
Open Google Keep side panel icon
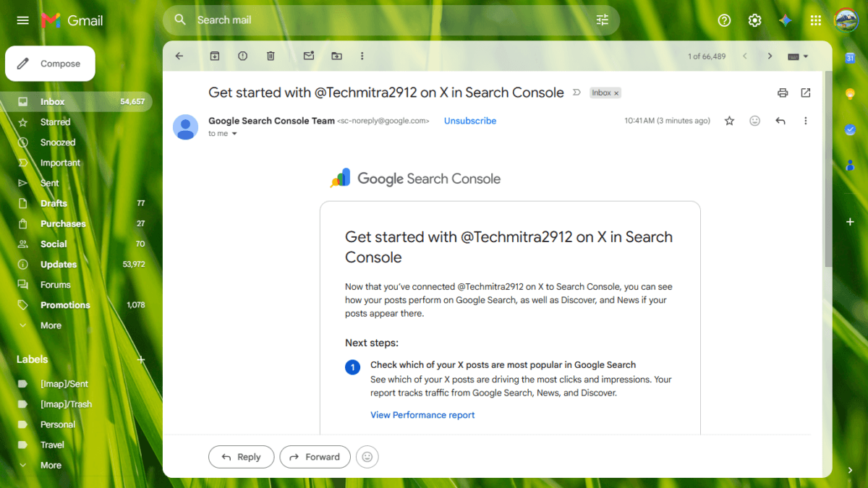[851, 94]
